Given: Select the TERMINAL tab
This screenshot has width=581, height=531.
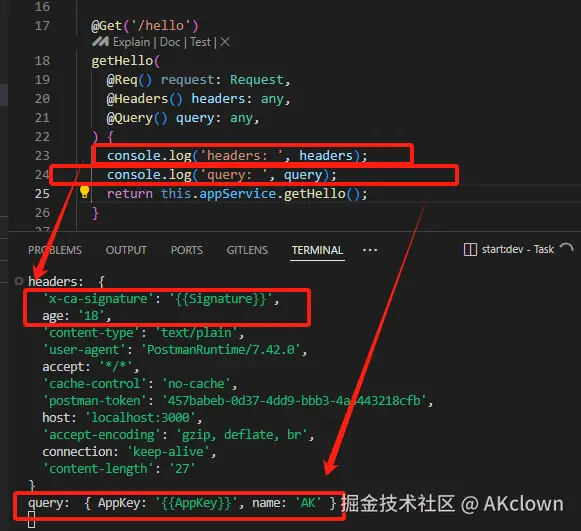Looking at the screenshot, I should pos(317,250).
